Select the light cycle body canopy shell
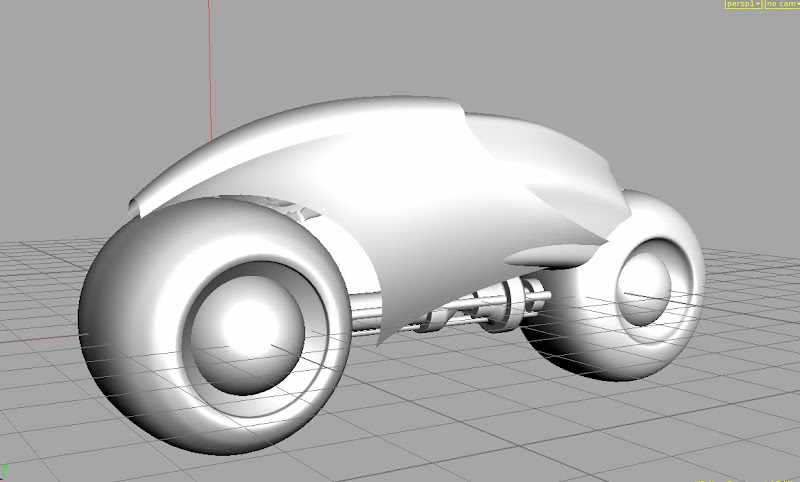This screenshot has height=482, width=800. pos(378,204)
